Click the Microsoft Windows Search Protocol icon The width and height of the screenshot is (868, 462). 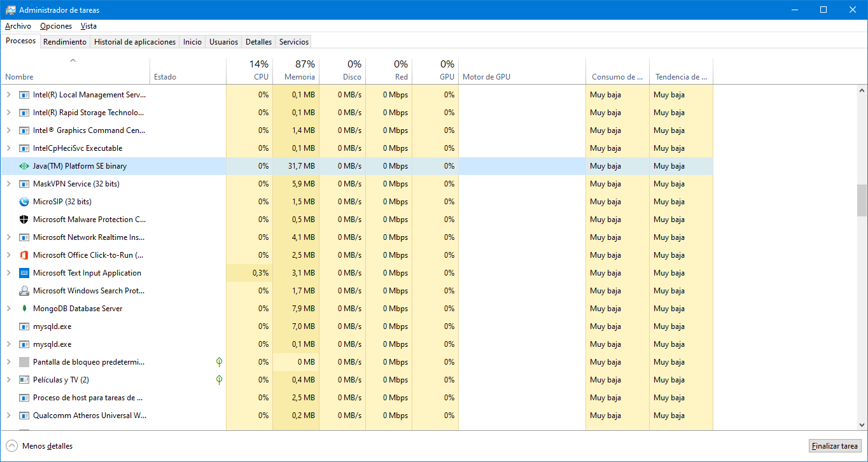(24, 291)
